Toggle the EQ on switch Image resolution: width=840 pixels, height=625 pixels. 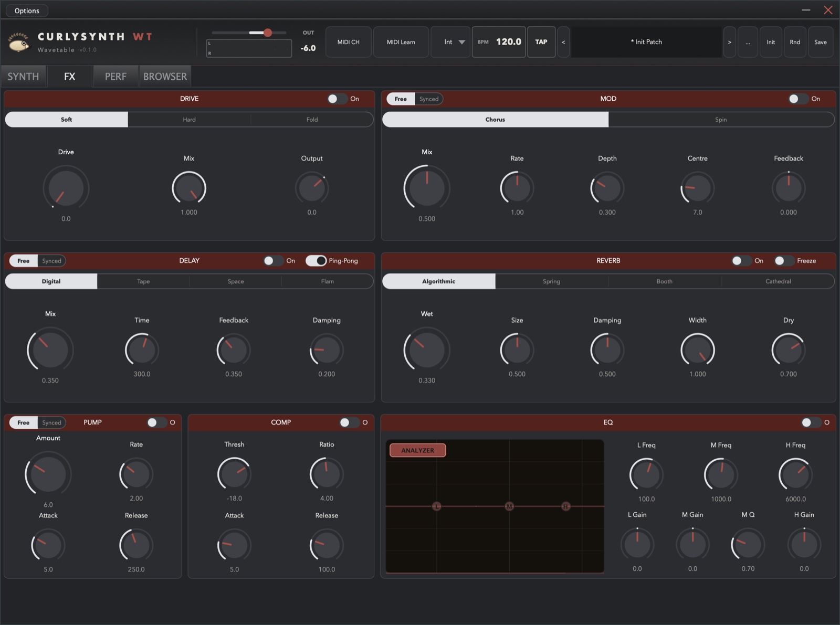point(811,422)
